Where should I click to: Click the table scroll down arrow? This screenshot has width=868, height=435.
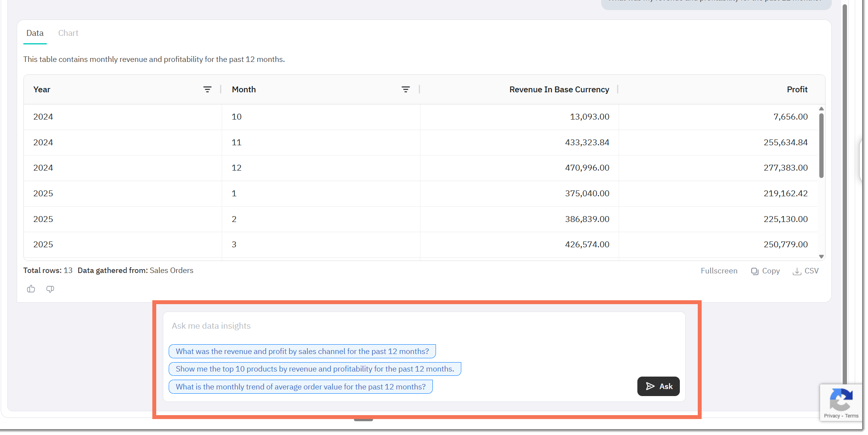822,257
